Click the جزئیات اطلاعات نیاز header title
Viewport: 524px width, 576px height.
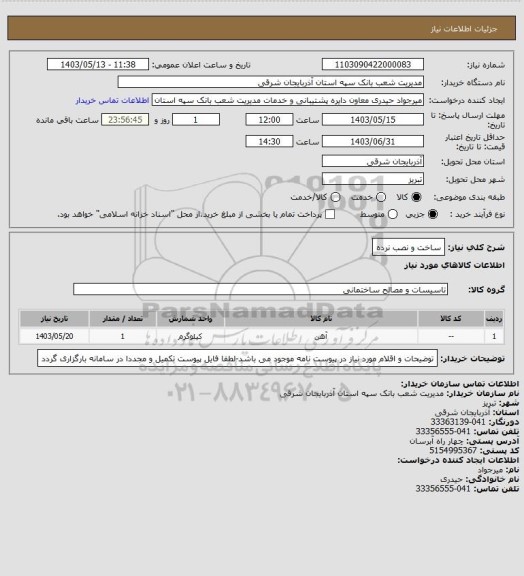(464, 29)
